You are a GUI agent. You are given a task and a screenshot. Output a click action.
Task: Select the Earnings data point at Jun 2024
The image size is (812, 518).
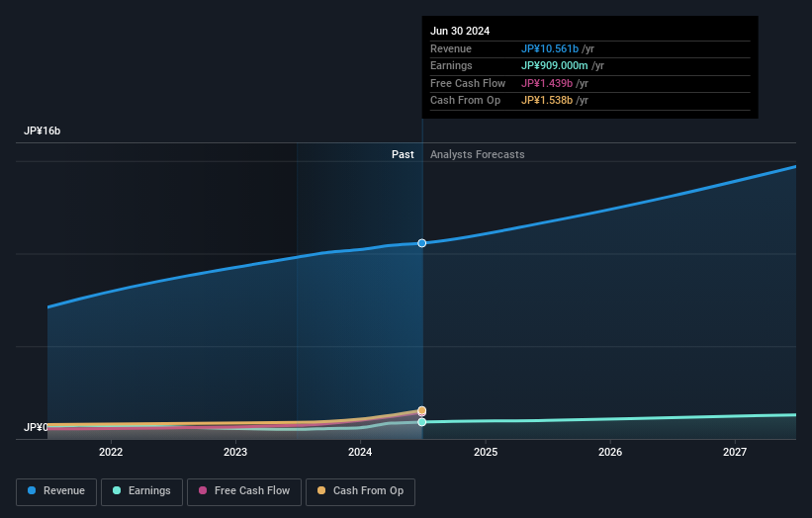[422, 422]
